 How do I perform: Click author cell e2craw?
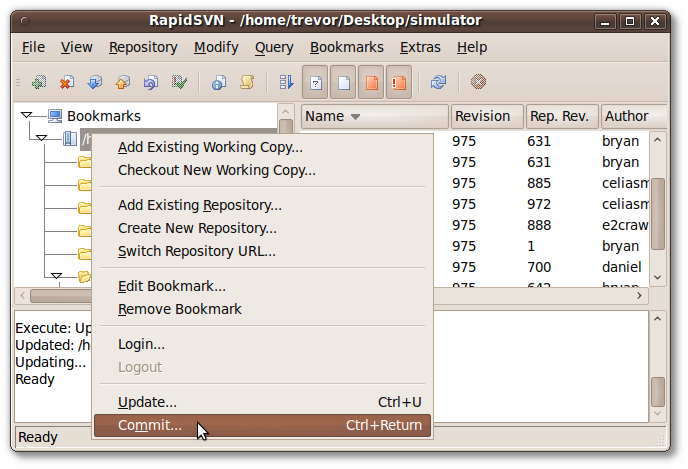[625, 226]
